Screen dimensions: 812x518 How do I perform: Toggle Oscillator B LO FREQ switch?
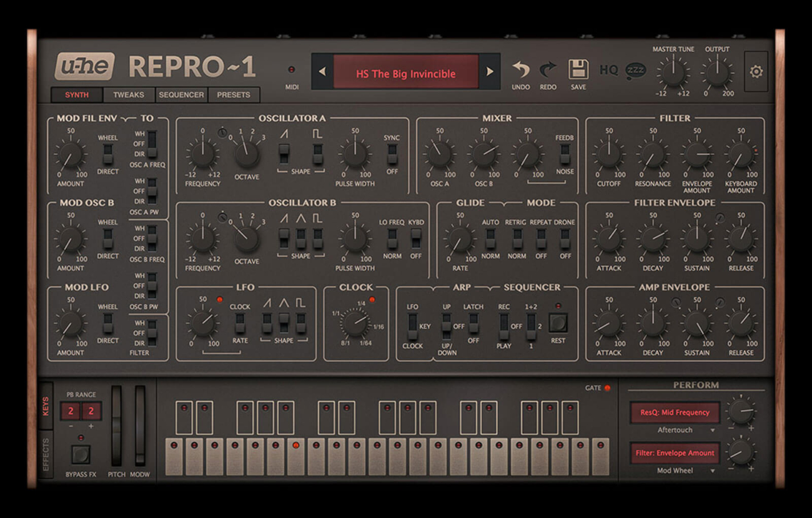coord(392,238)
